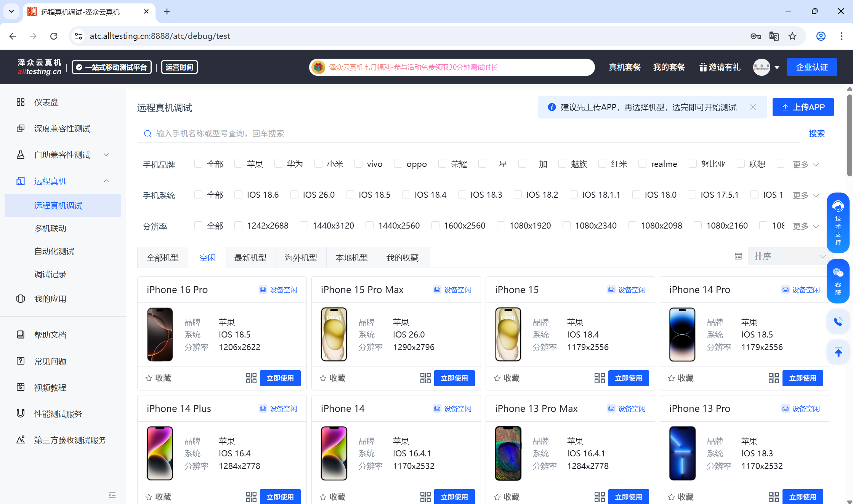Close the upload APP suggestion banner

753,107
